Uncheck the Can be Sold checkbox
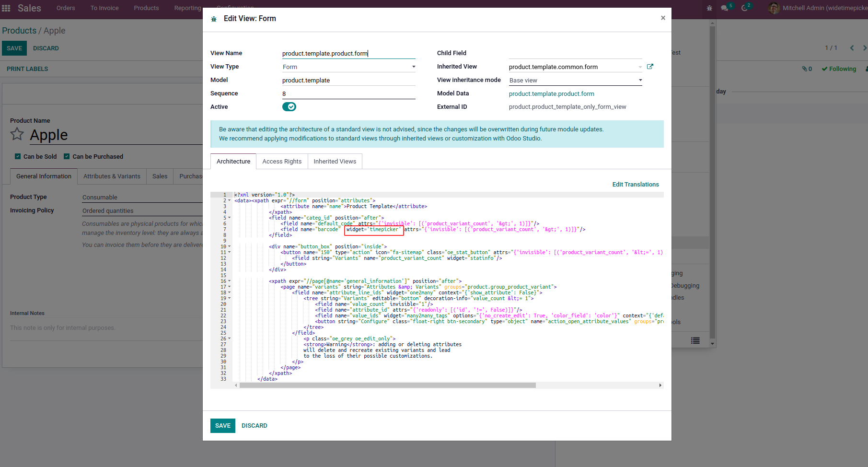This screenshot has width=868, height=467. 18,156
